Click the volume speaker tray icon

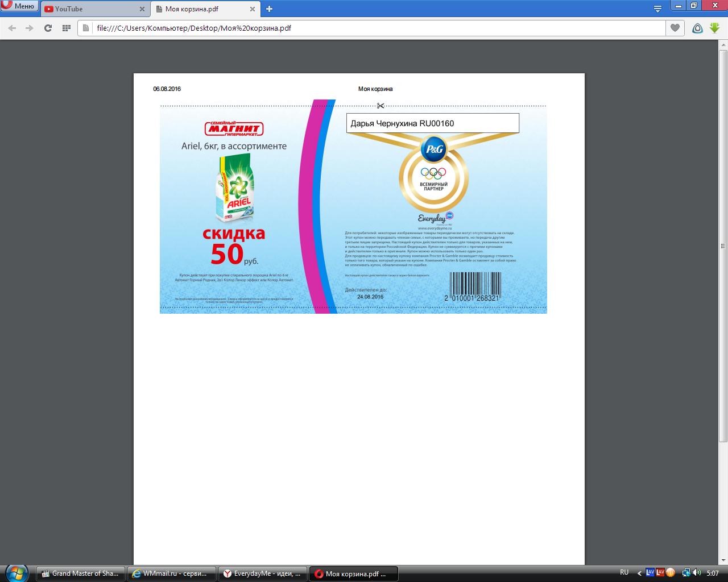(697, 573)
